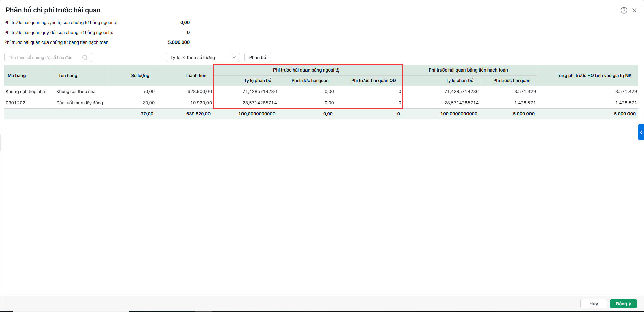Click the Tổng phí trước HQ column header
The height and width of the screenshot is (312, 644).
coord(594,76)
